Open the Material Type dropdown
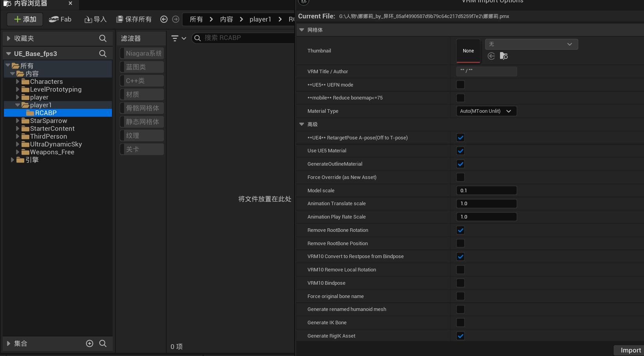 [486, 111]
